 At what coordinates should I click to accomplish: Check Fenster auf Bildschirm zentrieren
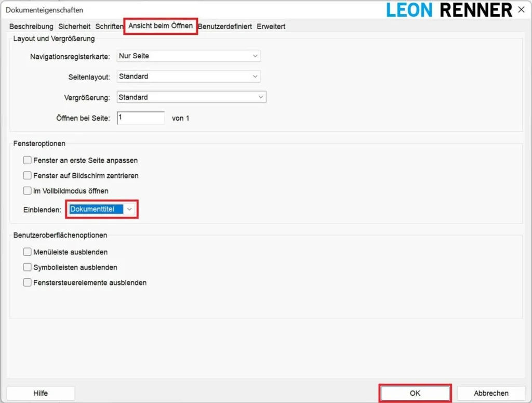[28, 176]
